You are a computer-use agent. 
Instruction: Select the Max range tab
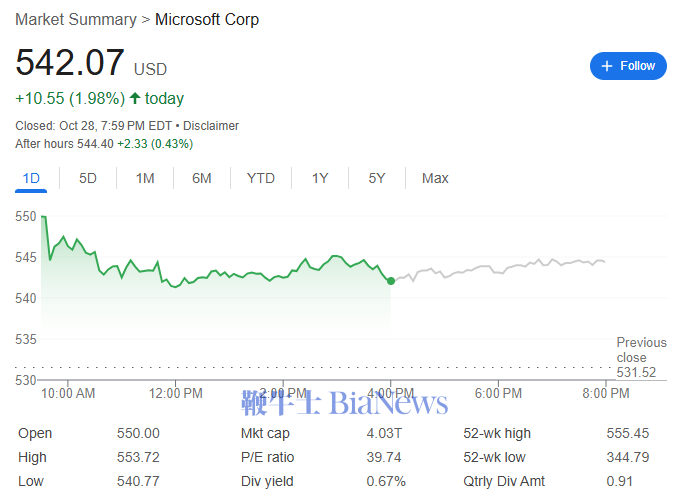pyautogui.click(x=435, y=178)
